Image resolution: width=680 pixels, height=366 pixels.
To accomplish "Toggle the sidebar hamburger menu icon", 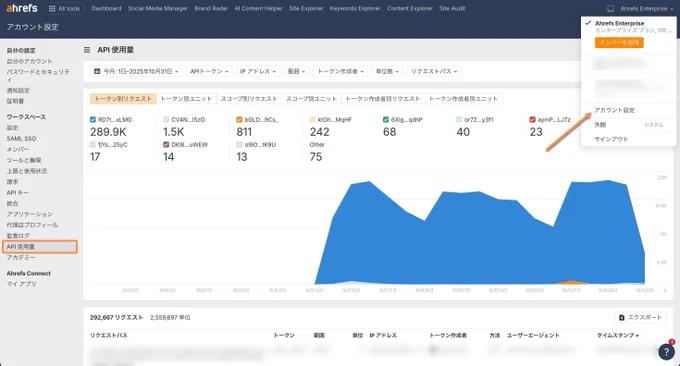I will coord(87,50).
